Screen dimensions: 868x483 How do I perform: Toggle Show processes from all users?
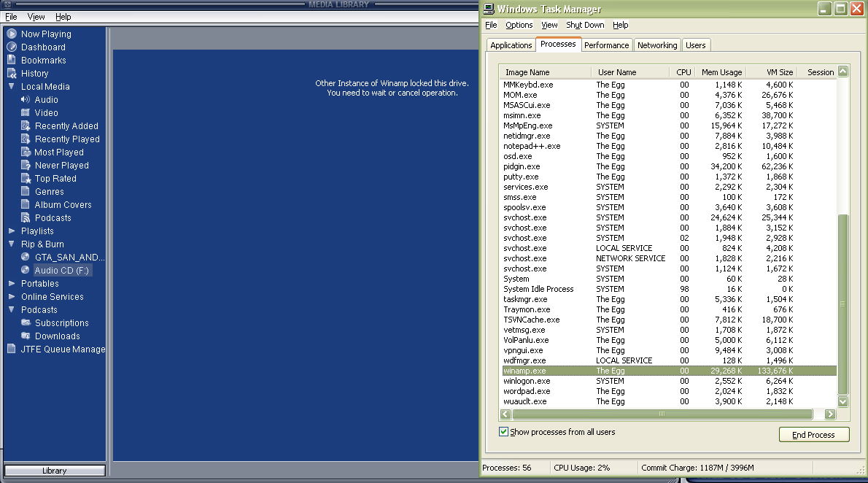[x=503, y=431]
